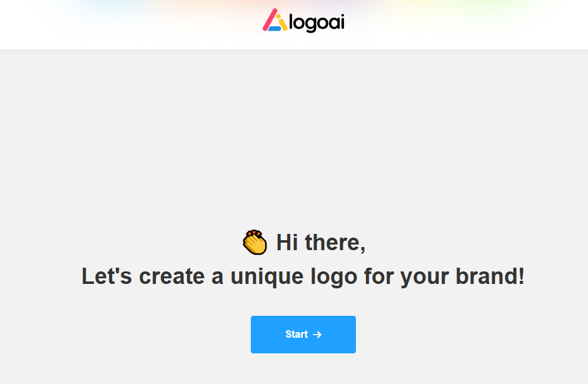Click the letter "a" between "create" and "unique"
The width and height of the screenshot is (588, 384).
[x=217, y=276]
